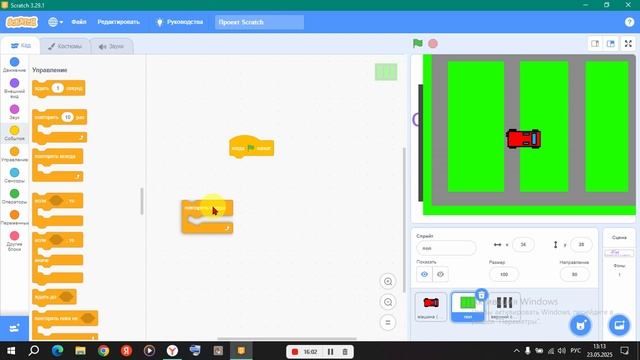Open the language globe menu
Image resolution: width=640 pixels, height=360 pixels.
click(x=55, y=22)
